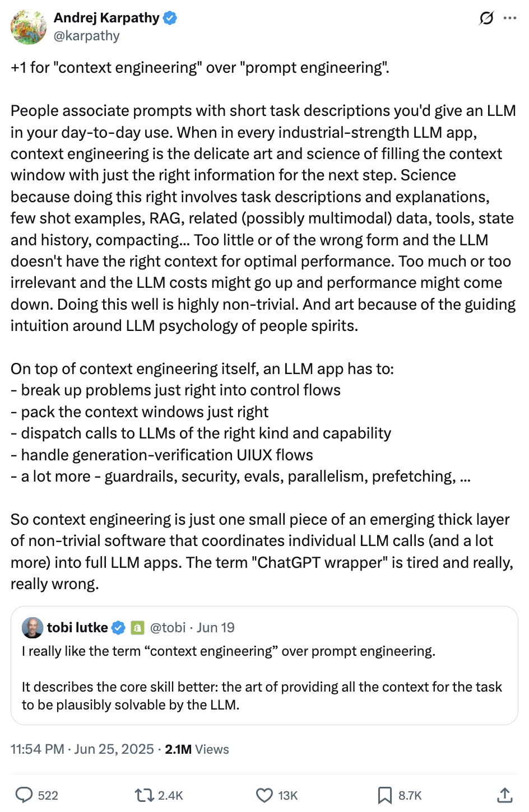Viewport: 529px width, 812px height.
Task: Open the tobi lutke name link
Action: click(77, 628)
